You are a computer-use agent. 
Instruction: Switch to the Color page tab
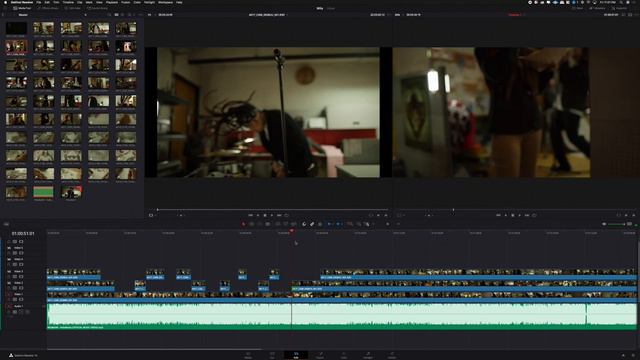(x=344, y=355)
